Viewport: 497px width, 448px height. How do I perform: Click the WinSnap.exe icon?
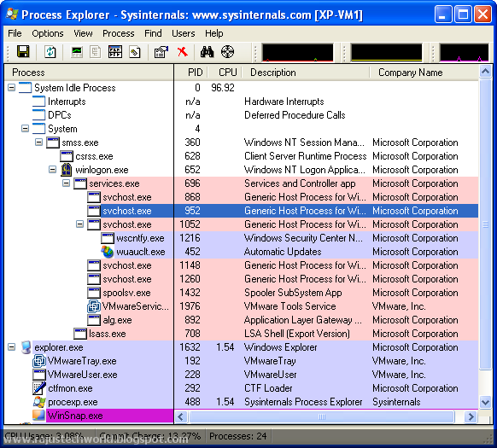pos(38,416)
